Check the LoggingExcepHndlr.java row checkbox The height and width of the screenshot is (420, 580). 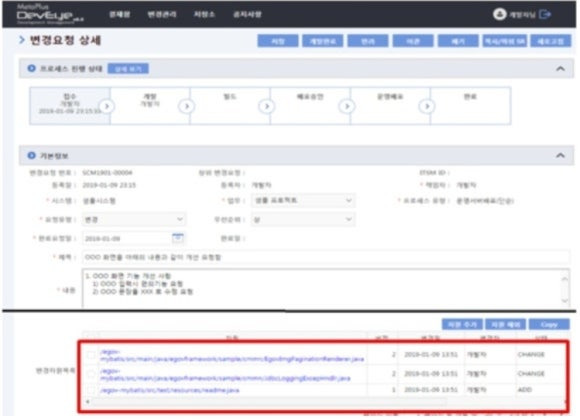(x=91, y=374)
